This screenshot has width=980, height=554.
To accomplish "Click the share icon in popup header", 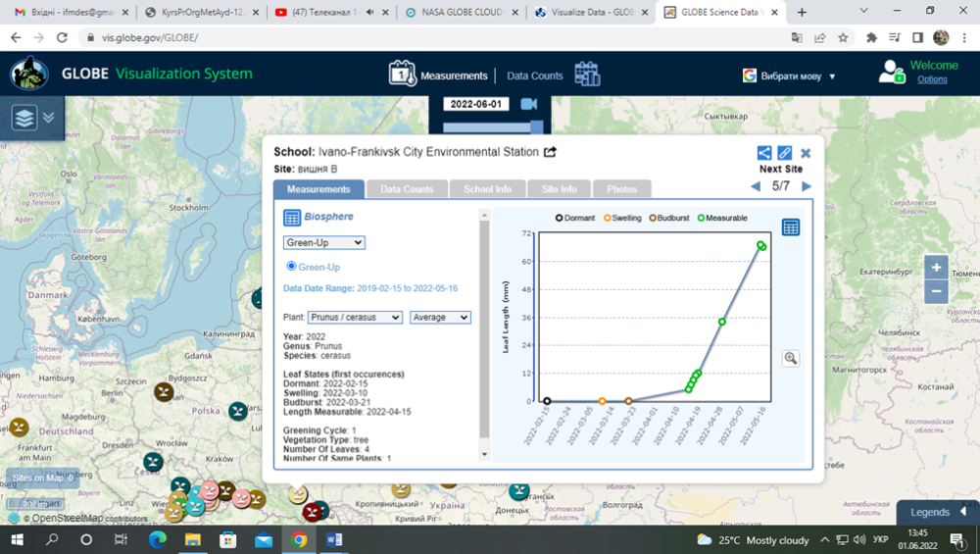I will (764, 153).
